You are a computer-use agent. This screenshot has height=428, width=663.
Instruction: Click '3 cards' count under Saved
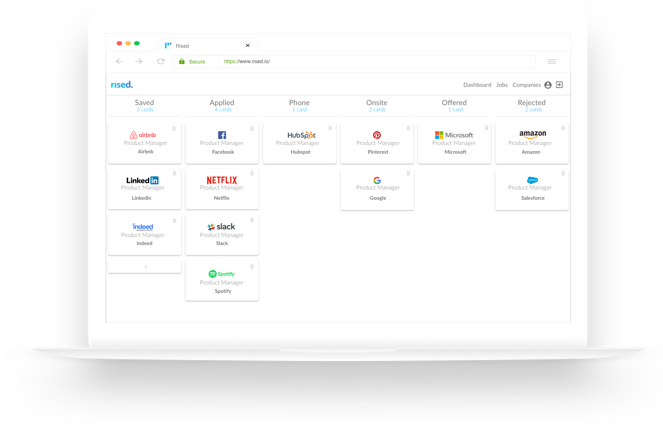pos(145,110)
